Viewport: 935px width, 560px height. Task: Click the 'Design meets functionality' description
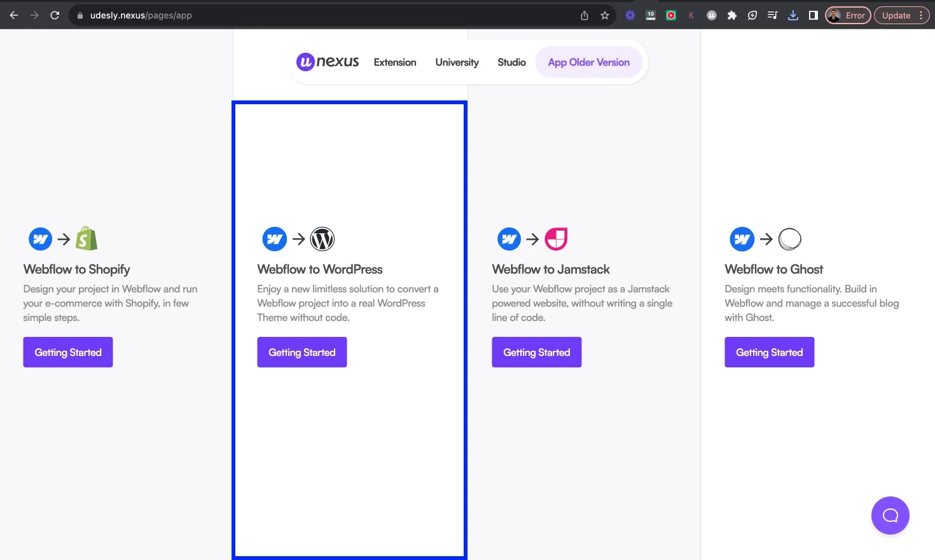click(812, 303)
